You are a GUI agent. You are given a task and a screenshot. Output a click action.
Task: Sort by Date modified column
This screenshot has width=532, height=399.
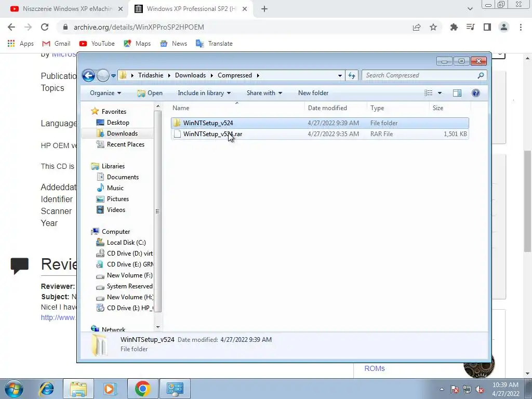tap(336, 108)
